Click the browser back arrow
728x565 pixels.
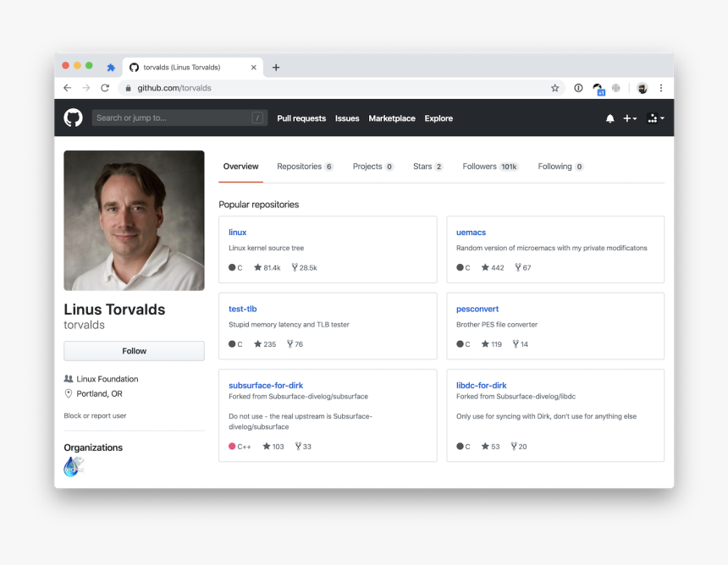68,88
